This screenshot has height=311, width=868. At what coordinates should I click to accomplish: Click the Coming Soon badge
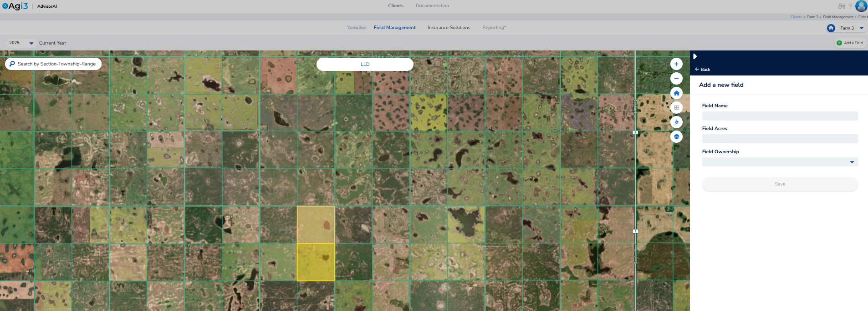[x=357, y=28]
